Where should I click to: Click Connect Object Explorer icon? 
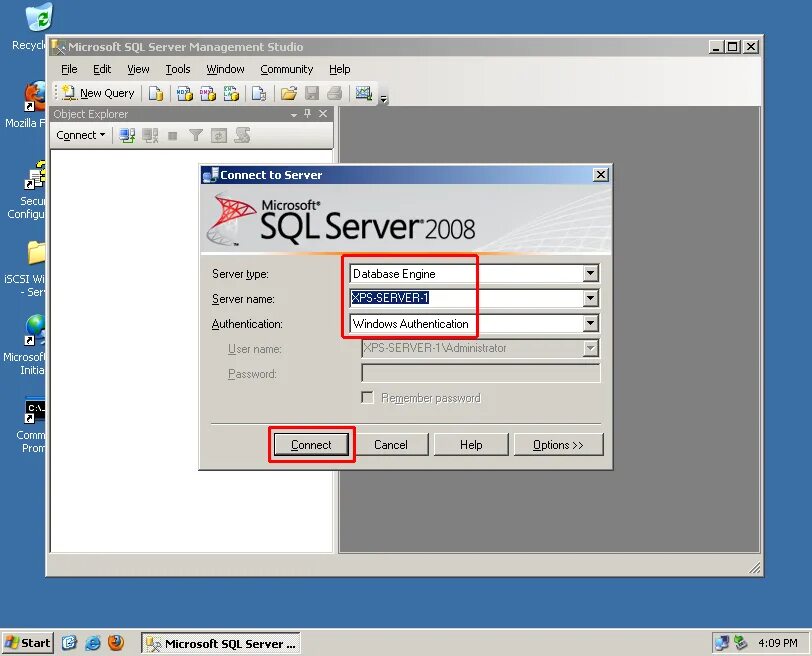pos(127,136)
